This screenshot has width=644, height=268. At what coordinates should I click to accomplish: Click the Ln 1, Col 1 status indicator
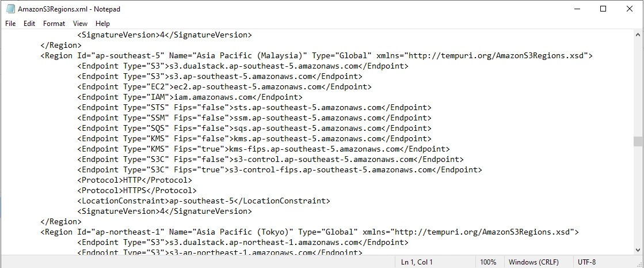pos(417,262)
